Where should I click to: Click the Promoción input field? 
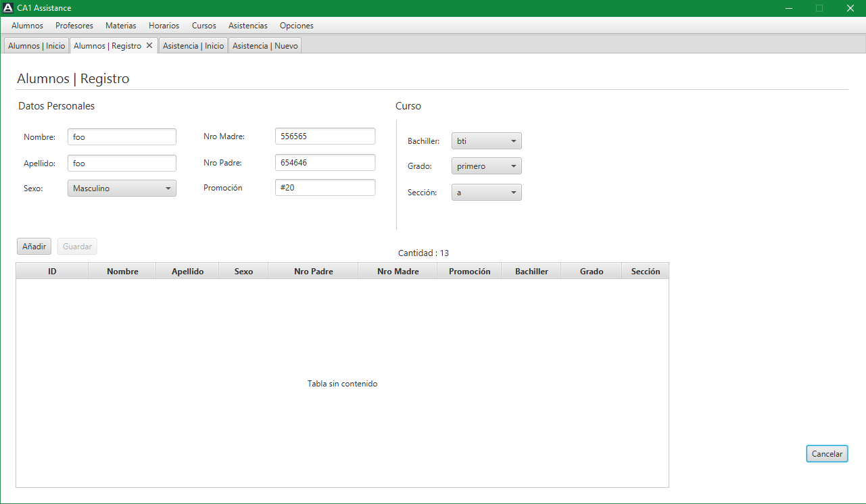point(325,188)
